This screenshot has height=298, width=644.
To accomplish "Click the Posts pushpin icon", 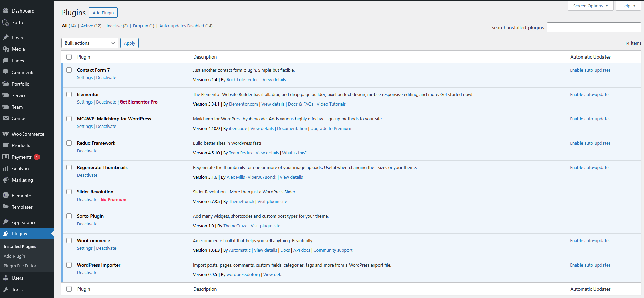I will (6, 38).
